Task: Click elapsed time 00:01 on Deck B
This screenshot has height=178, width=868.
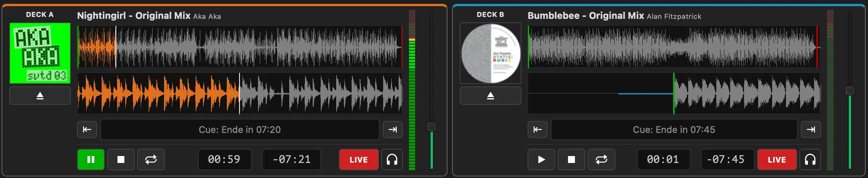Action: pyautogui.click(x=664, y=160)
